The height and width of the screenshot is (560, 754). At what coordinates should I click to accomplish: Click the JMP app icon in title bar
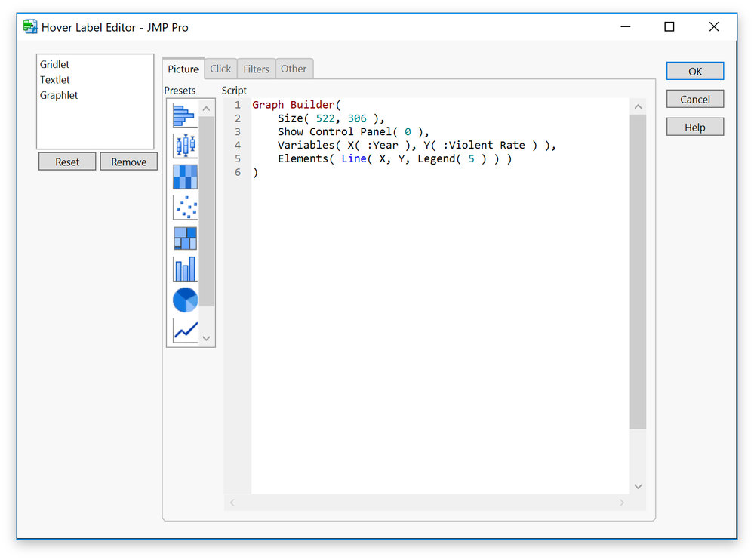[x=30, y=27]
